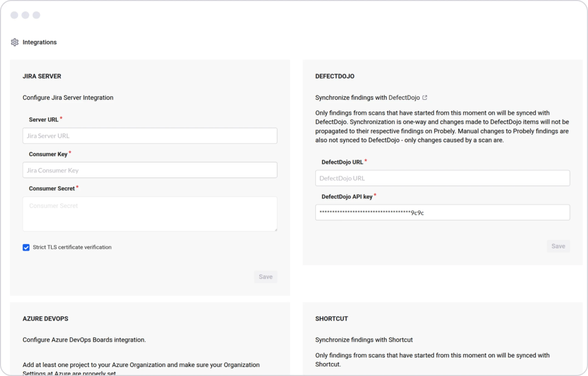This screenshot has width=588, height=376.
Task: Click the AZURE DEVOPS section heading
Action: click(x=45, y=318)
